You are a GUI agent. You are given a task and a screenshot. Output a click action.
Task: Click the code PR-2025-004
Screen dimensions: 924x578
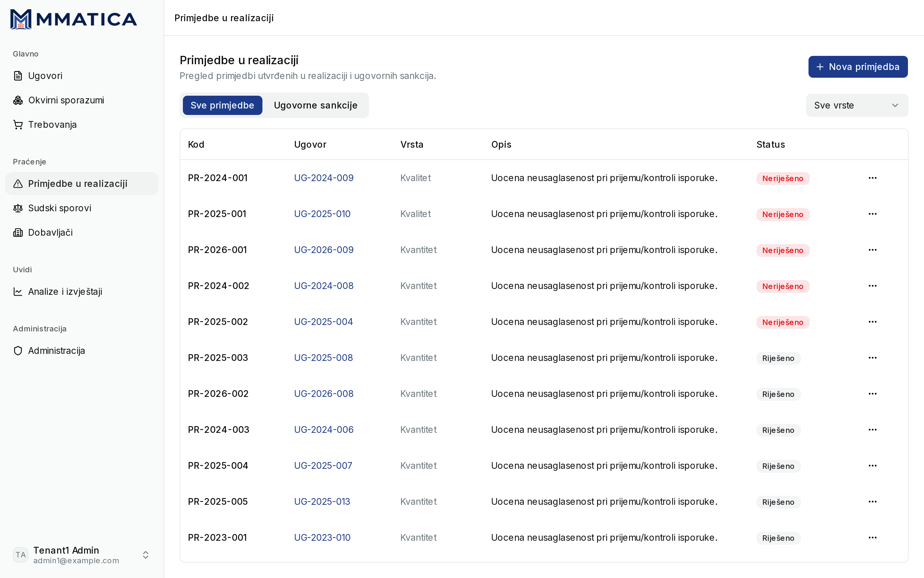pyautogui.click(x=218, y=466)
